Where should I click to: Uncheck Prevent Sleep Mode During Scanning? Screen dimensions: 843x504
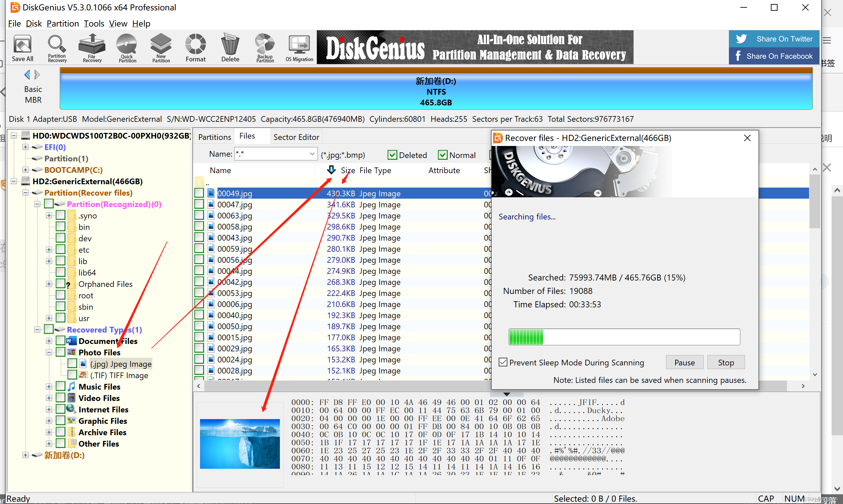pos(503,362)
